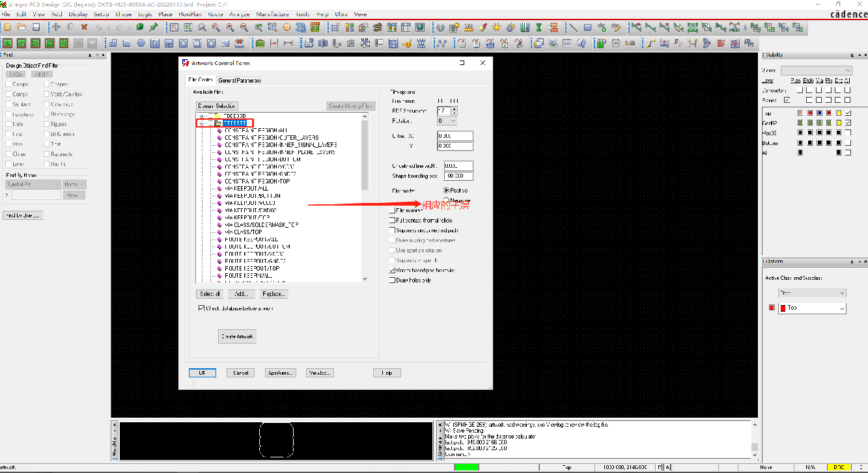Click the Apertures... button

pyautogui.click(x=281, y=373)
